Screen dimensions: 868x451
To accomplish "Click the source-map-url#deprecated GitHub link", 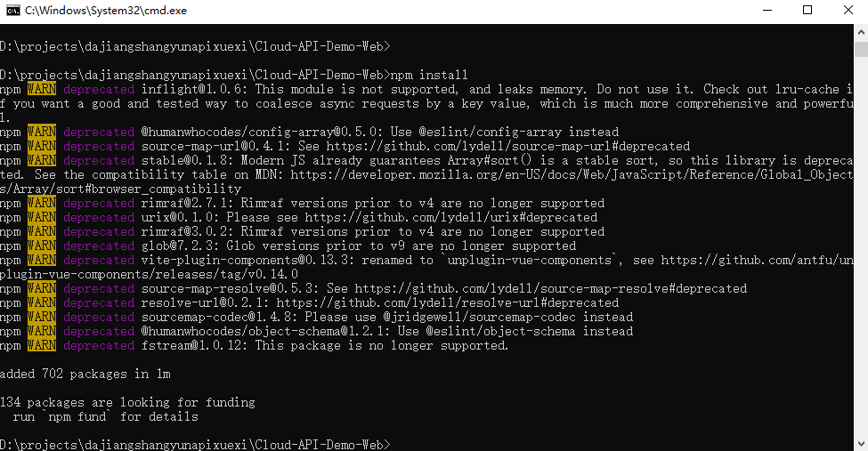I will (508, 147).
